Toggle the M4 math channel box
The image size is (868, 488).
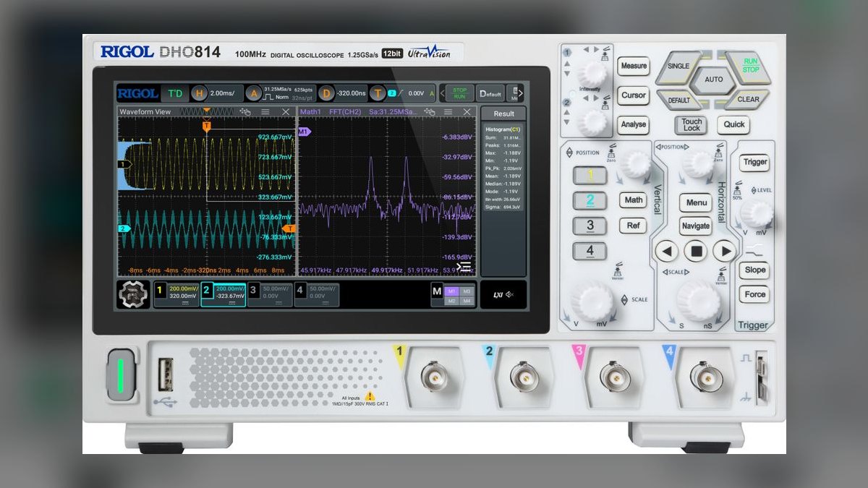click(467, 301)
